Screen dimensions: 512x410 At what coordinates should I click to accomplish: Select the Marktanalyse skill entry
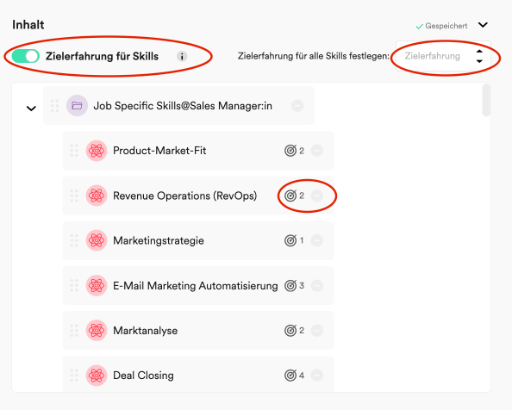(198, 330)
